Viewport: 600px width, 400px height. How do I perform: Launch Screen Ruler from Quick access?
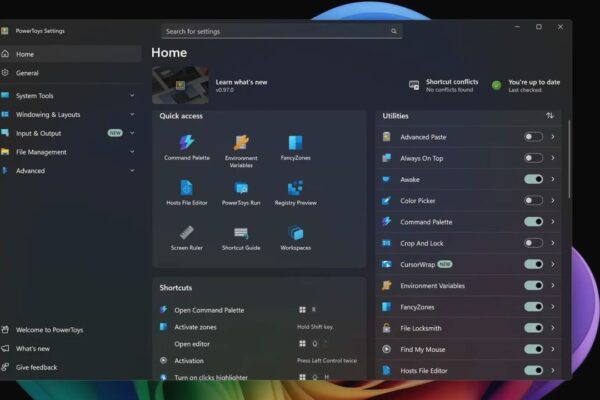pos(185,237)
